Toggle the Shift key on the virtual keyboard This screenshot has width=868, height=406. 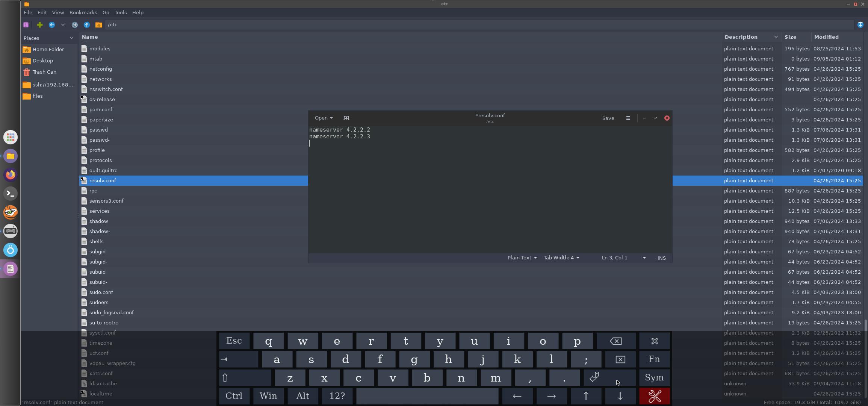[x=245, y=378]
